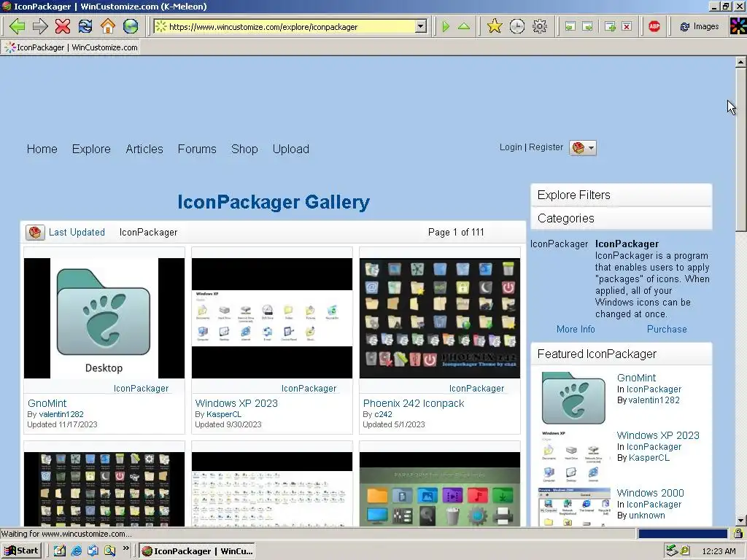Open author KasperCL under the gallery XP card
Screen dimensions: 747x560
[x=224, y=414]
